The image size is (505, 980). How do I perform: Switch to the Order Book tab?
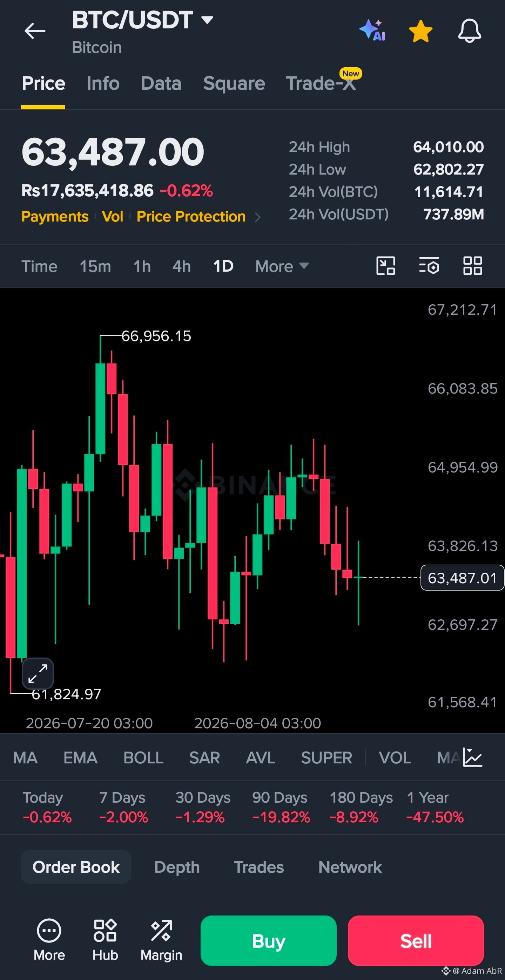pyautogui.click(x=76, y=867)
